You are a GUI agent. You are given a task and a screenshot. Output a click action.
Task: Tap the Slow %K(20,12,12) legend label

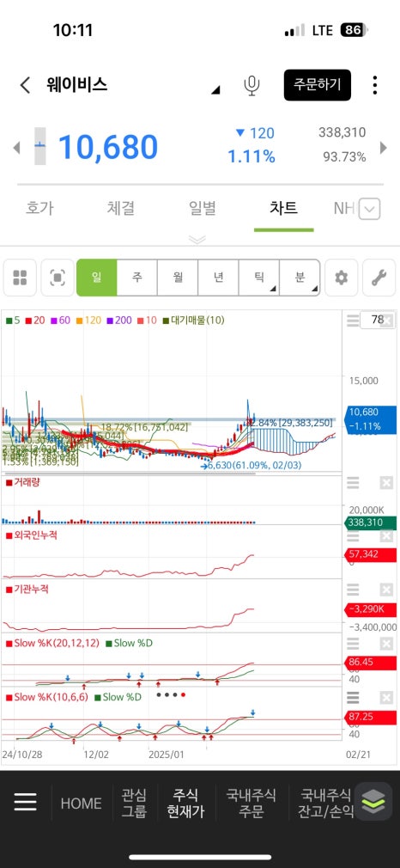[52, 644]
